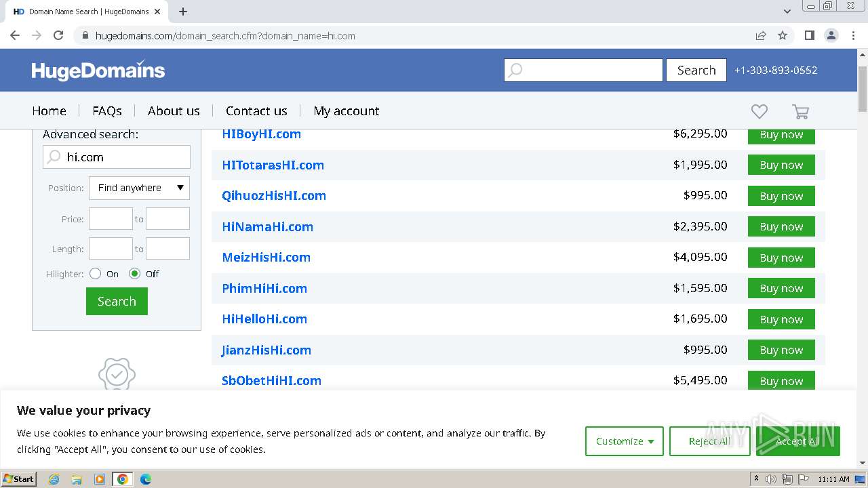This screenshot has width=868, height=488.
Task: Buy now HITotarasHI.com
Action: pos(781,165)
